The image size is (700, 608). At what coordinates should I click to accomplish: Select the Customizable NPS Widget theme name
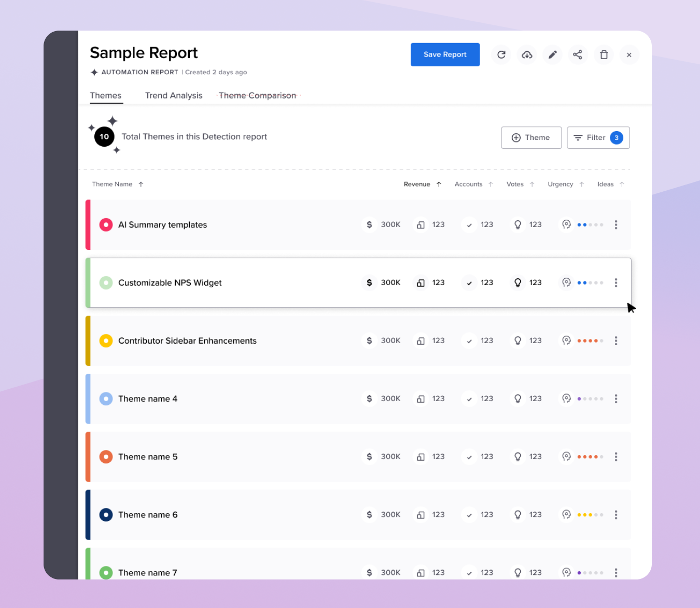(170, 283)
